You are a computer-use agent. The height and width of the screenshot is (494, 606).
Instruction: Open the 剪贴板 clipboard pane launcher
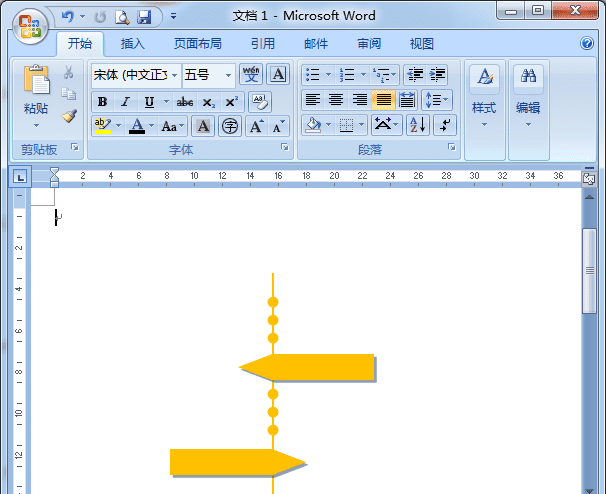tap(75, 147)
